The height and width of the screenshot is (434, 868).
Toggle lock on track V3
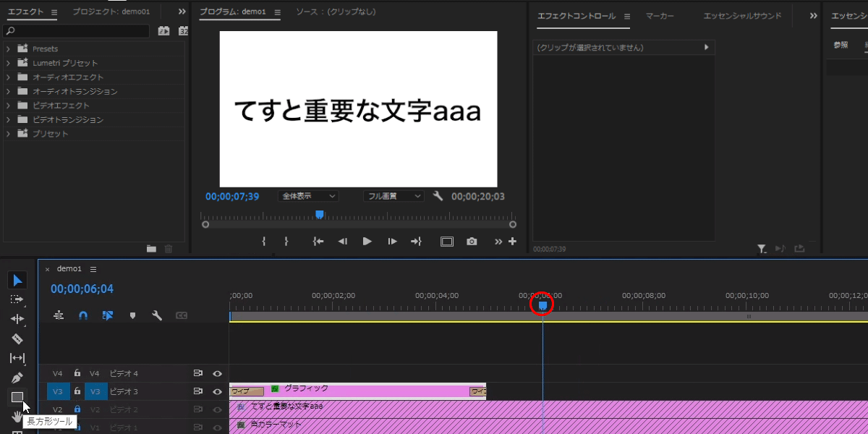click(77, 391)
